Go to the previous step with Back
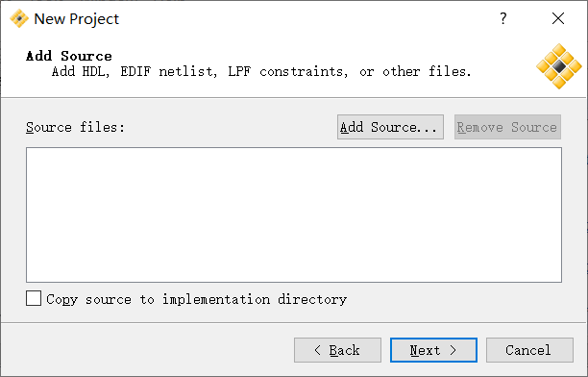588x377 pixels. tap(337, 350)
